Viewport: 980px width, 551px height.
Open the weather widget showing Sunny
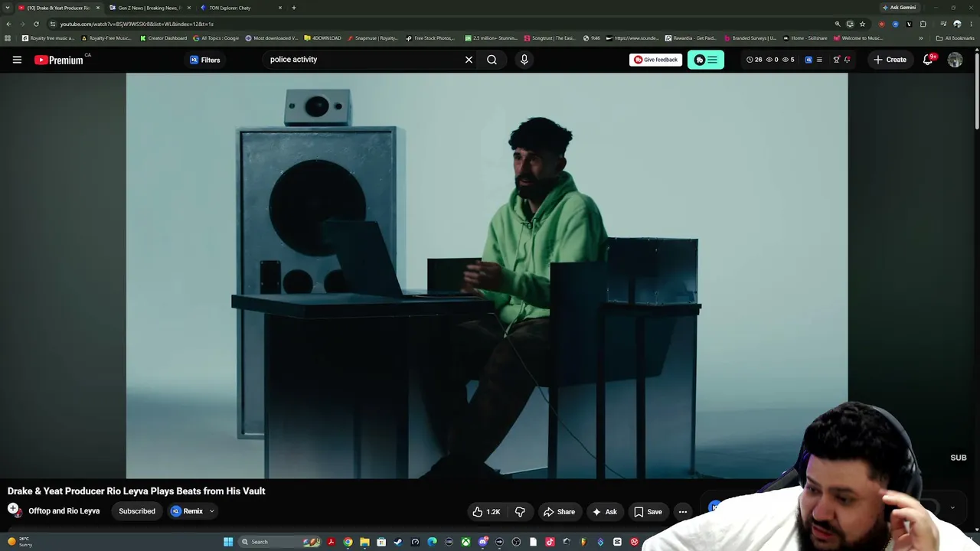coord(18,542)
